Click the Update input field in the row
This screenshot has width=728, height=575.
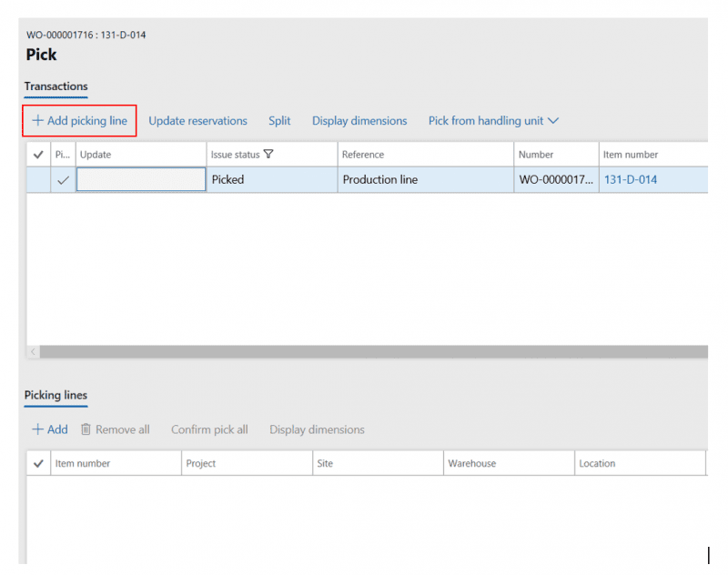tap(141, 180)
